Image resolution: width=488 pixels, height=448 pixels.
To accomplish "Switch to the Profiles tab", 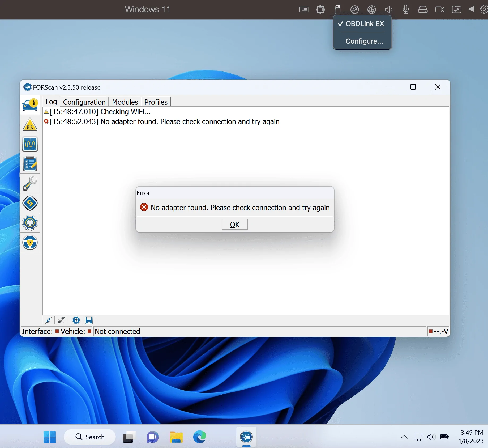I will coord(156,102).
